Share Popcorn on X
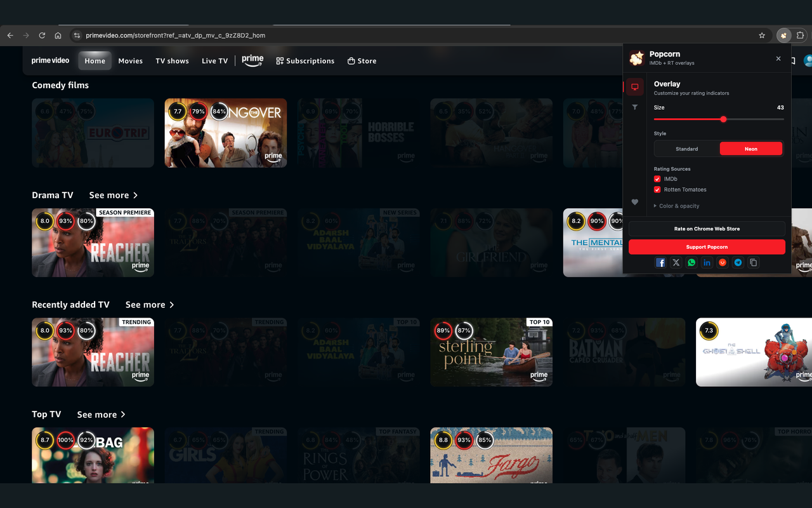The width and height of the screenshot is (812, 508). point(676,262)
